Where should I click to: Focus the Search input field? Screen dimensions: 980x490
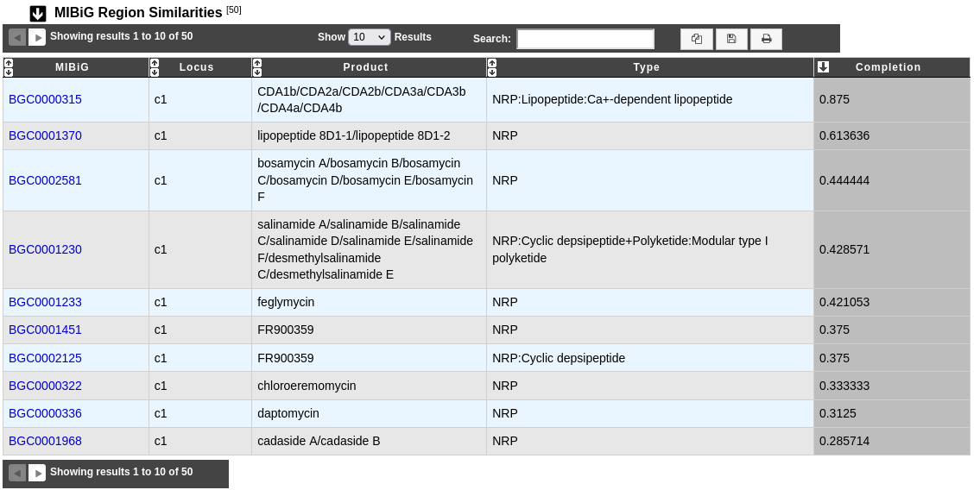point(585,39)
